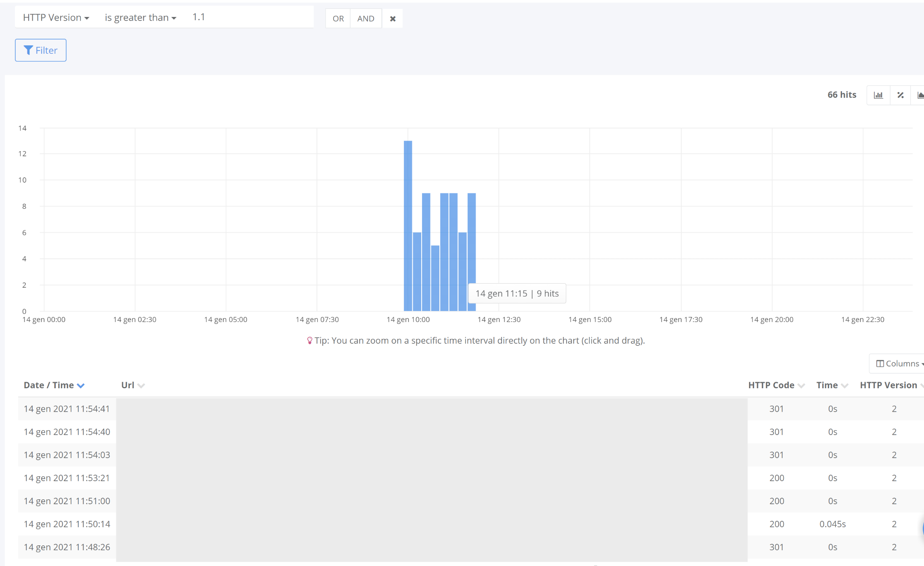The height and width of the screenshot is (566, 924).
Task: Select row dated 14 gen 2021 11:48:26
Action: point(471,547)
